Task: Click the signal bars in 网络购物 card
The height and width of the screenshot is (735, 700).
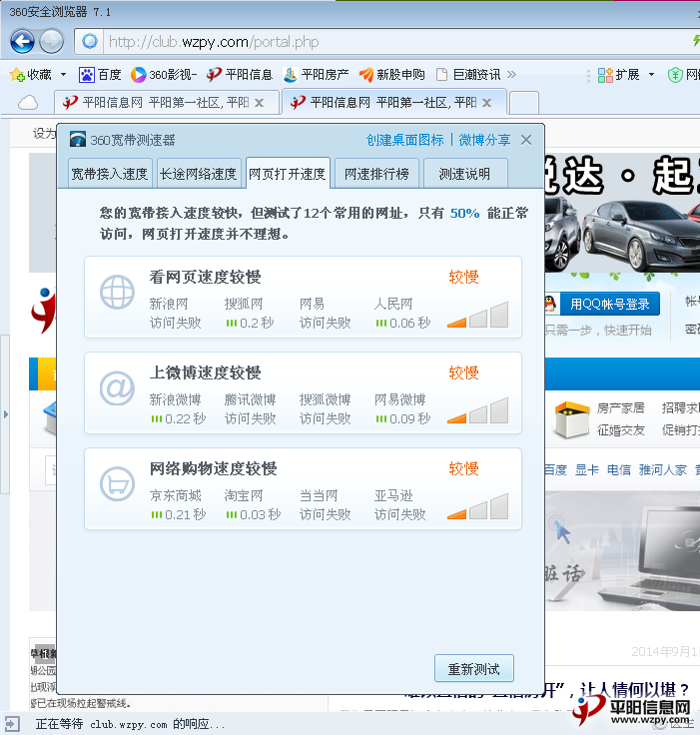Action: pyautogui.click(x=477, y=506)
